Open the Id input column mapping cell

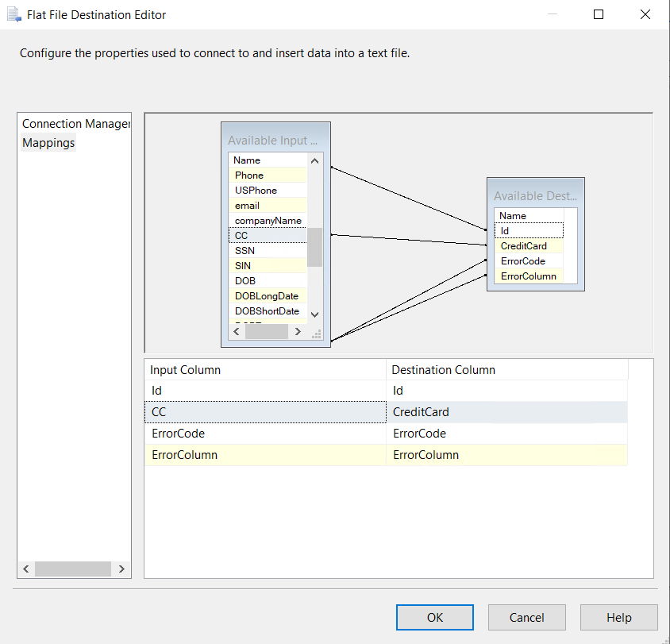pos(265,391)
